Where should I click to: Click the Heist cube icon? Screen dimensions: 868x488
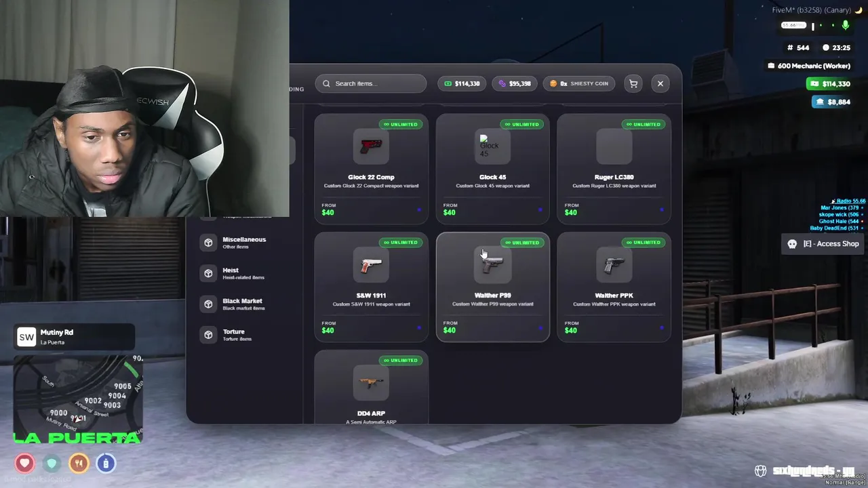(x=208, y=273)
